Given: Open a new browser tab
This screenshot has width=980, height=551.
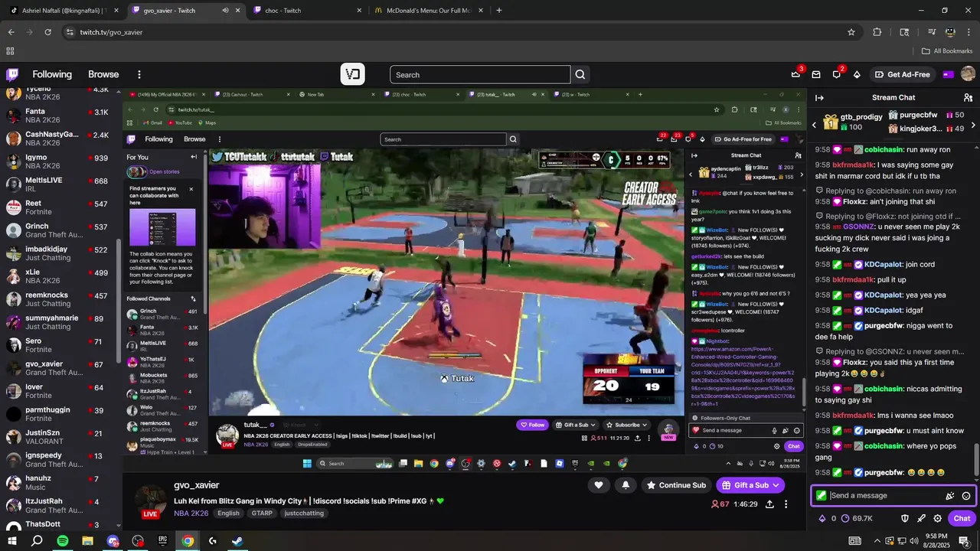Looking at the screenshot, I should (x=499, y=11).
